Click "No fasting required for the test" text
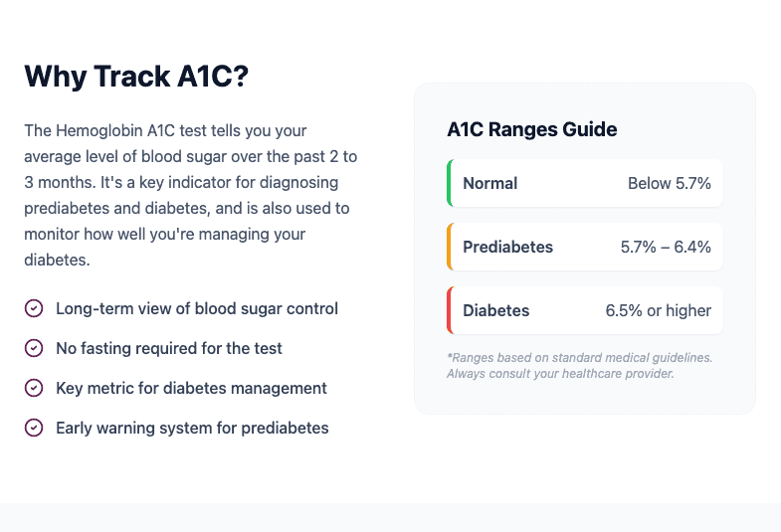This screenshot has width=781, height=532. [169, 348]
